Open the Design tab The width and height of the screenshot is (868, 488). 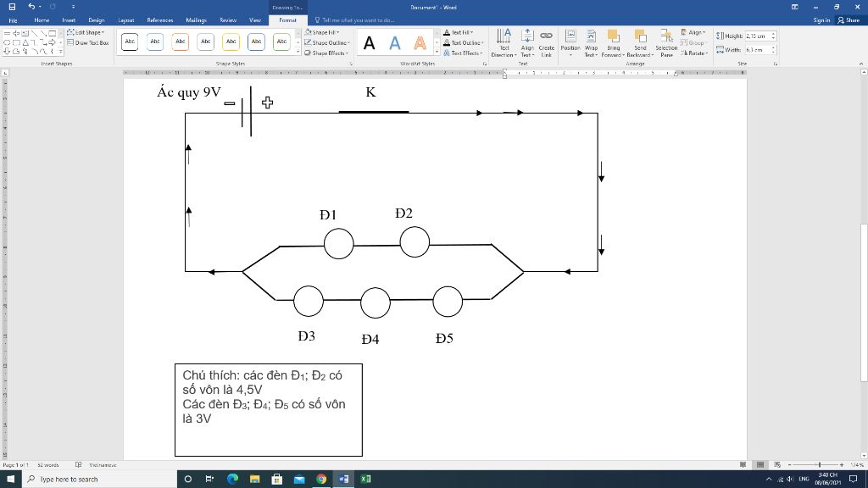pos(97,20)
